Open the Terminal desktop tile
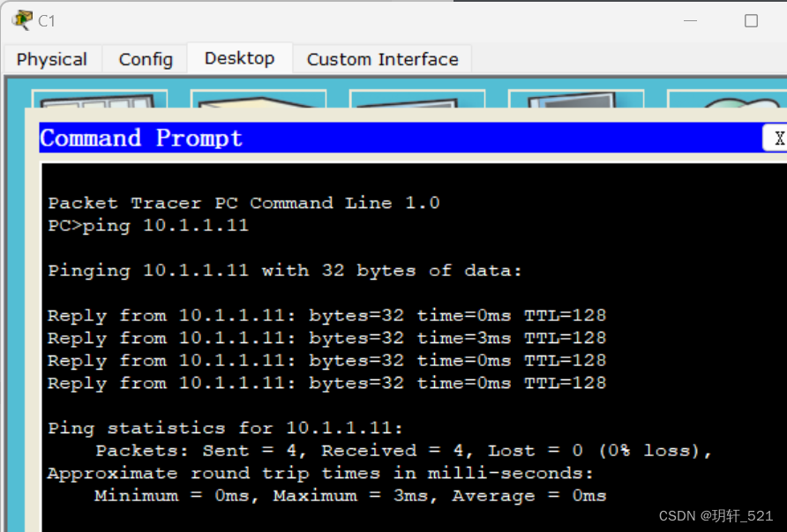The height and width of the screenshot is (532, 787). [x=417, y=99]
